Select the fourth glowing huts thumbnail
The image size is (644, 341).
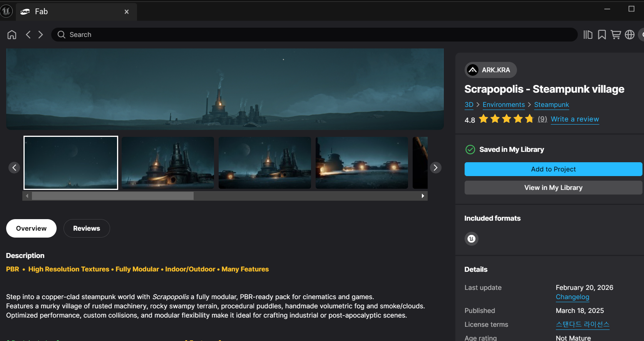[362, 163]
